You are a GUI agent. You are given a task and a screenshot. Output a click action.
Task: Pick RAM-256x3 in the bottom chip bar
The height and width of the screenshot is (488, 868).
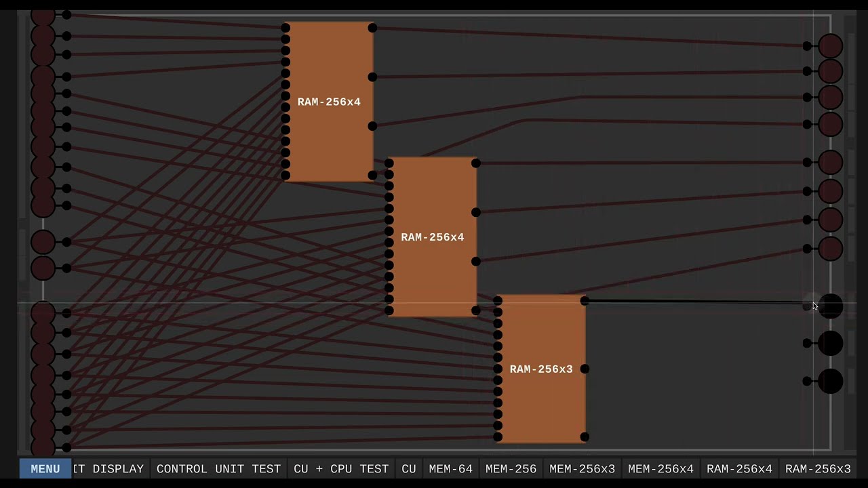point(818,469)
